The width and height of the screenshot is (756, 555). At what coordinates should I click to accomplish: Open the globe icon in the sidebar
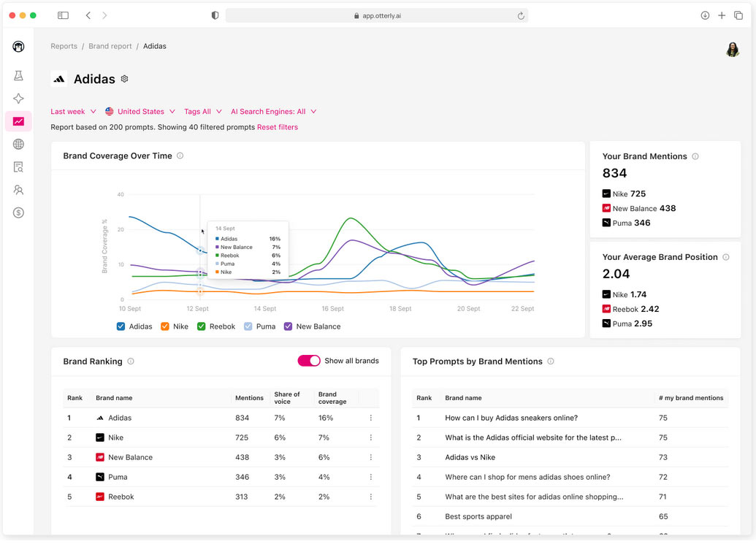[18, 145]
